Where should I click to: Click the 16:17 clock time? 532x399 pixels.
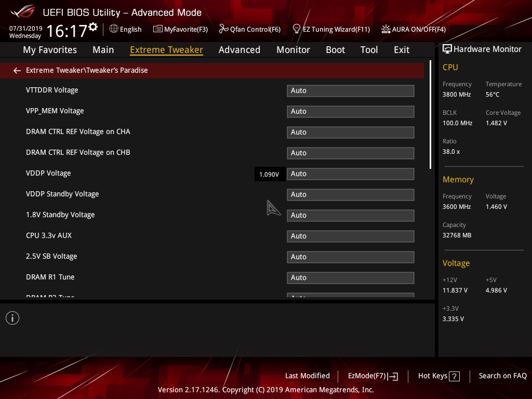66,31
